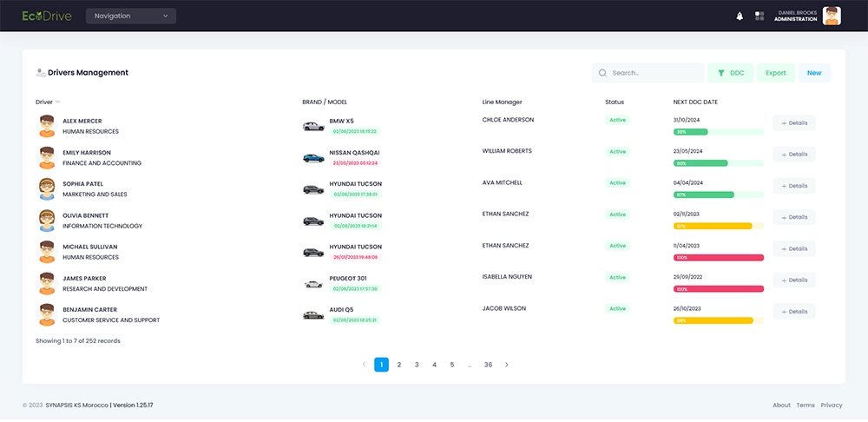Click the Nissan Qashqai car icon
Screen dimensions: 868x422
(x=313, y=158)
